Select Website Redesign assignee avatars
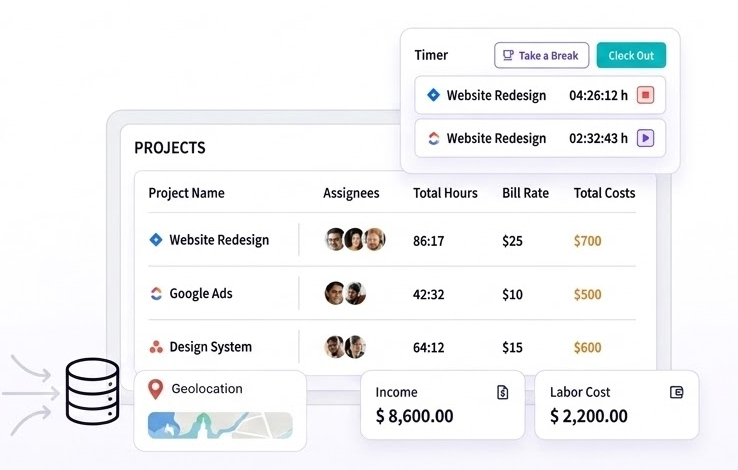 point(355,240)
